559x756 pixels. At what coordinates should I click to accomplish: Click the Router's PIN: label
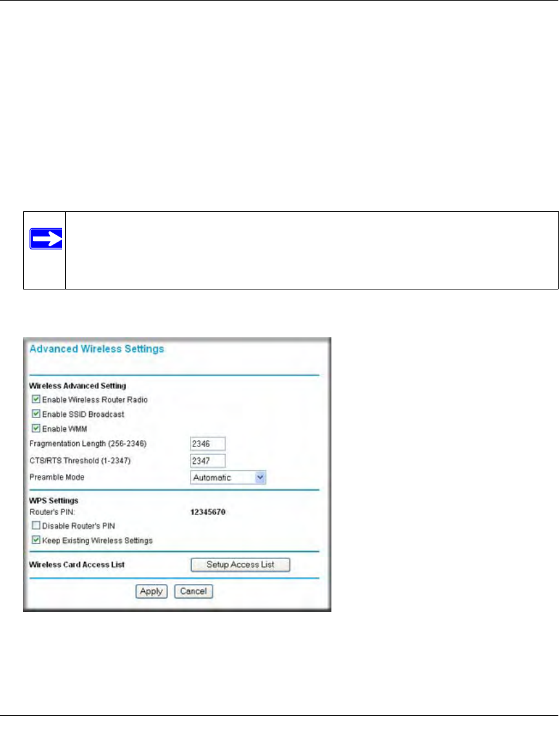(x=52, y=512)
